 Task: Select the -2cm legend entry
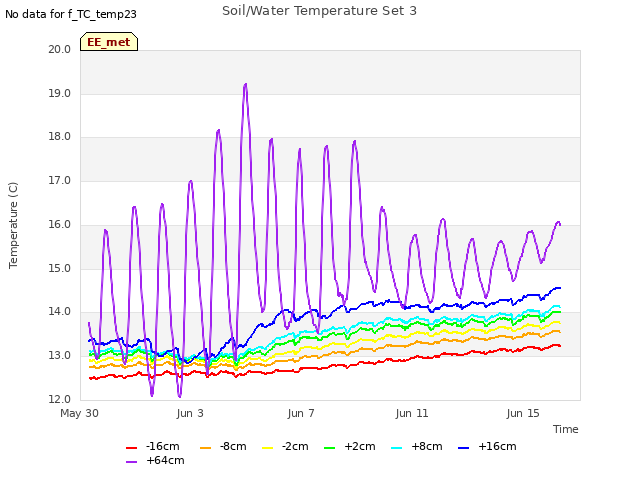[285, 446]
